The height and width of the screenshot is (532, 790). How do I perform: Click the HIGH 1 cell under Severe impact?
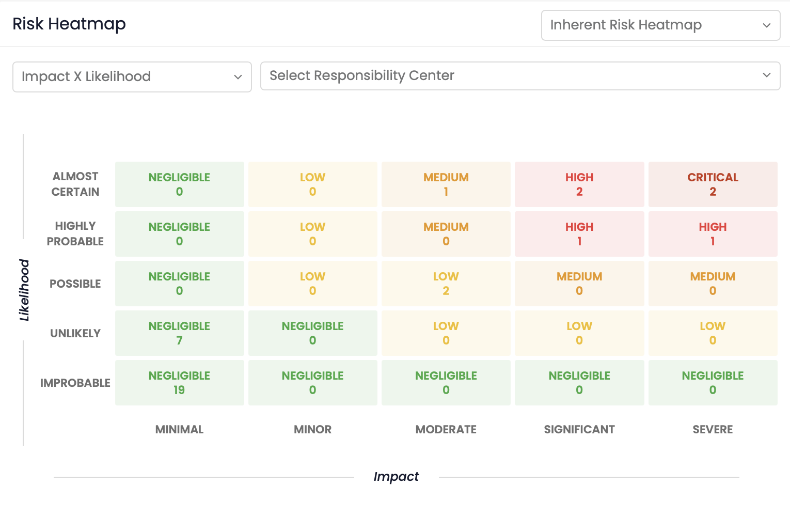pos(713,234)
